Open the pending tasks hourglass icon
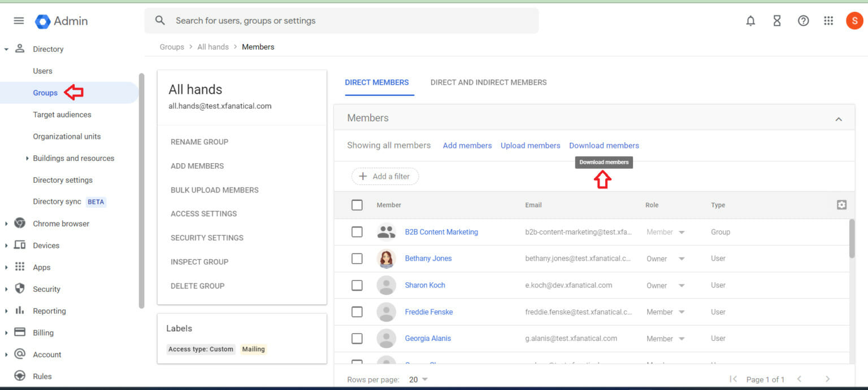 pyautogui.click(x=777, y=20)
